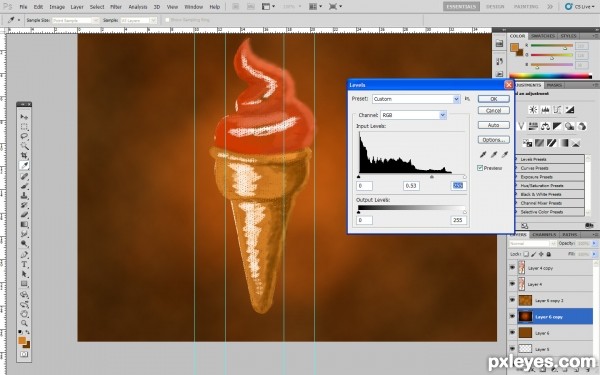Open layer Opacity slider arrow

(x=594, y=243)
